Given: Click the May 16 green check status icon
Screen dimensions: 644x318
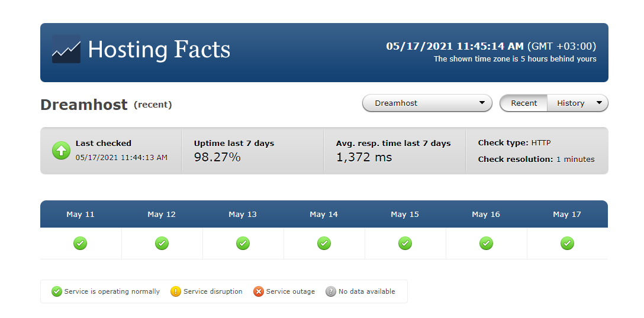Looking at the screenshot, I should click(487, 244).
